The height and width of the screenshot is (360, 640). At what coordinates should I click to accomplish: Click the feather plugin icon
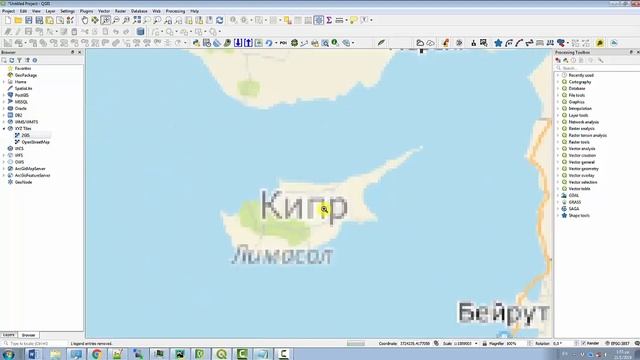click(381, 43)
